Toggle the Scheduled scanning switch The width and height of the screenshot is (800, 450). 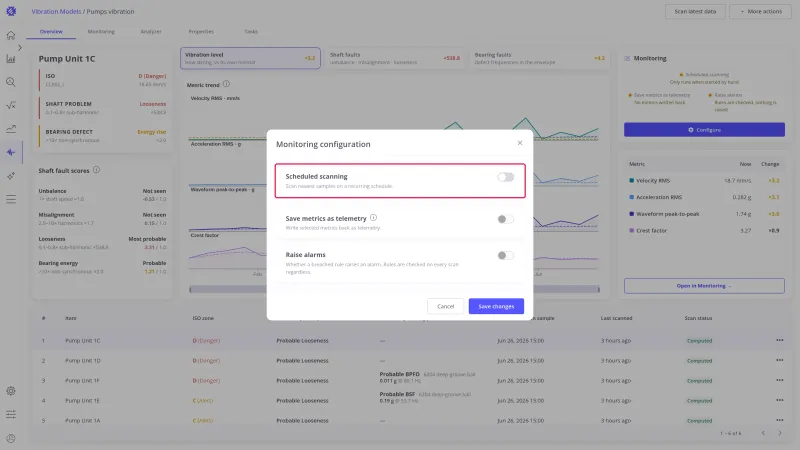[506, 177]
